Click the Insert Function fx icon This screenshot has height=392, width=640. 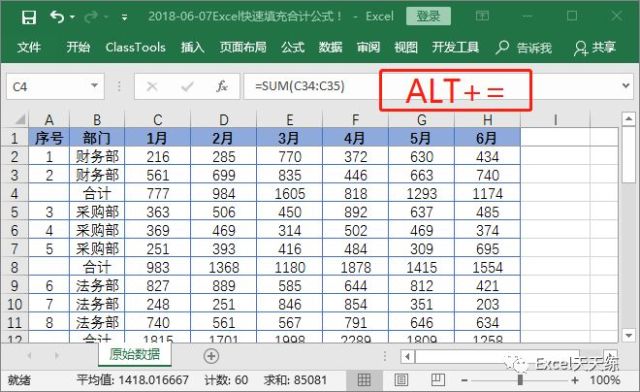pyautogui.click(x=222, y=86)
